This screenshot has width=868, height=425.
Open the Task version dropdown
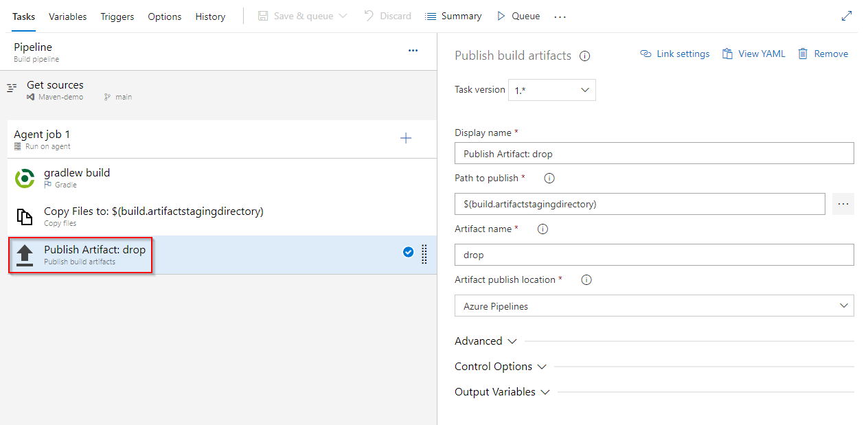551,89
